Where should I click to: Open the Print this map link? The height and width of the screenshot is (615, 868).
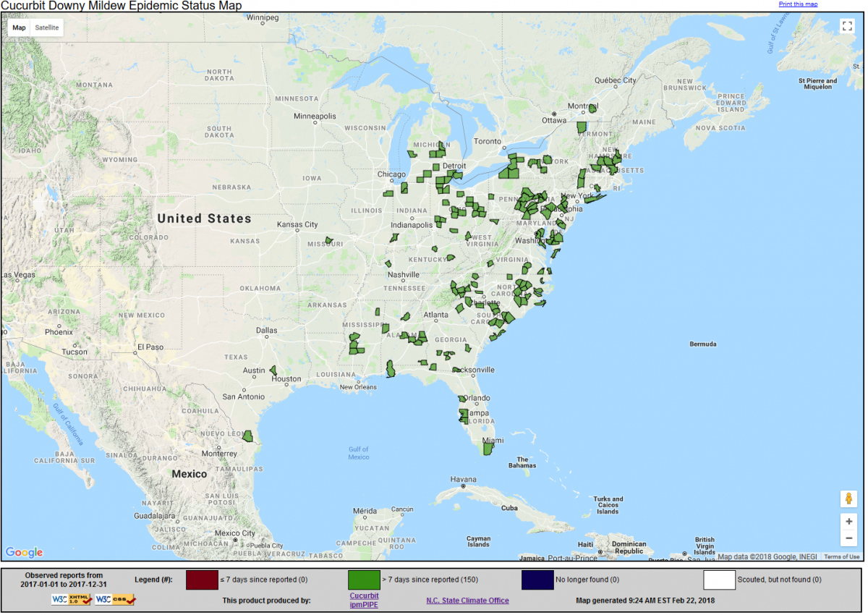[x=798, y=4]
